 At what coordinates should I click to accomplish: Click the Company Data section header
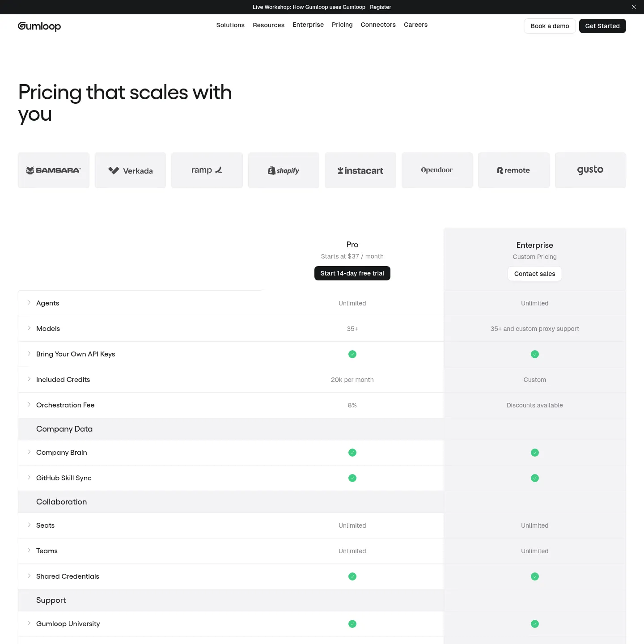pyautogui.click(x=64, y=429)
